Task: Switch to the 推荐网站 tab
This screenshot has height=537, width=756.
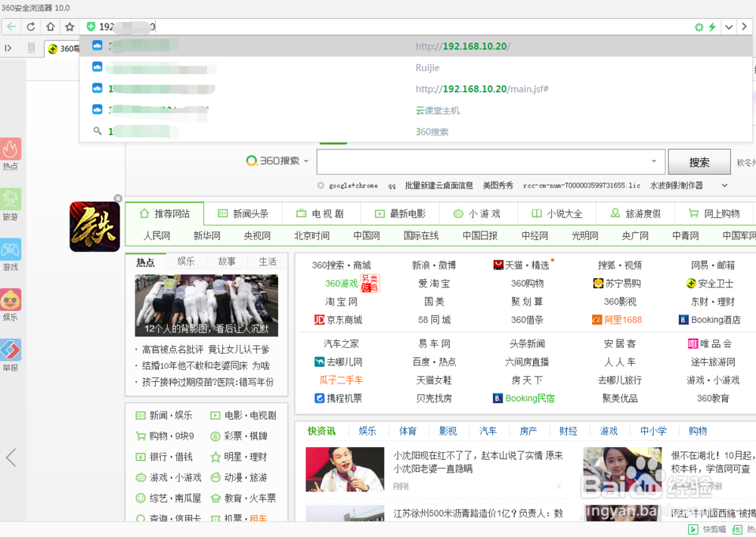Action: click(x=164, y=214)
